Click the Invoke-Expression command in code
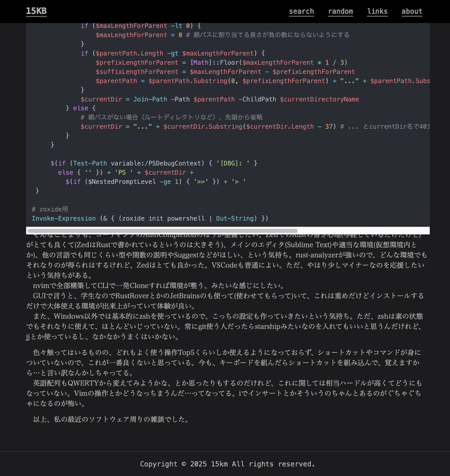The width and height of the screenshot is (450, 476). (64, 218)
